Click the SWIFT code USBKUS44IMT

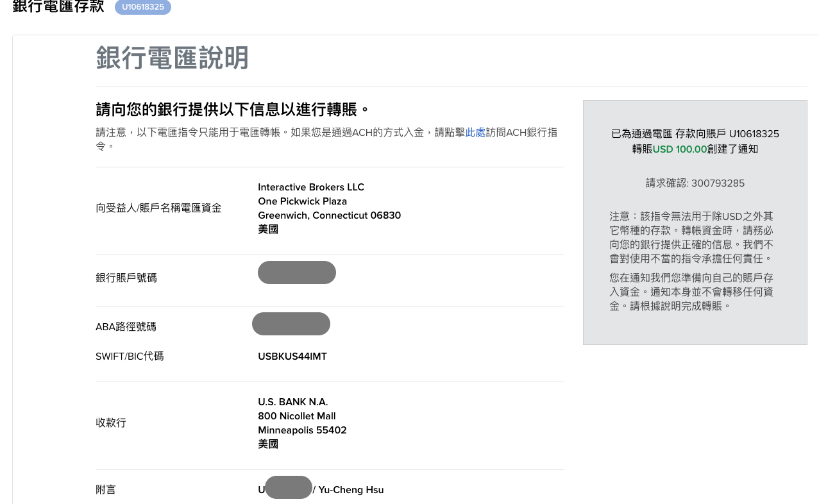(x=292, y=357)
